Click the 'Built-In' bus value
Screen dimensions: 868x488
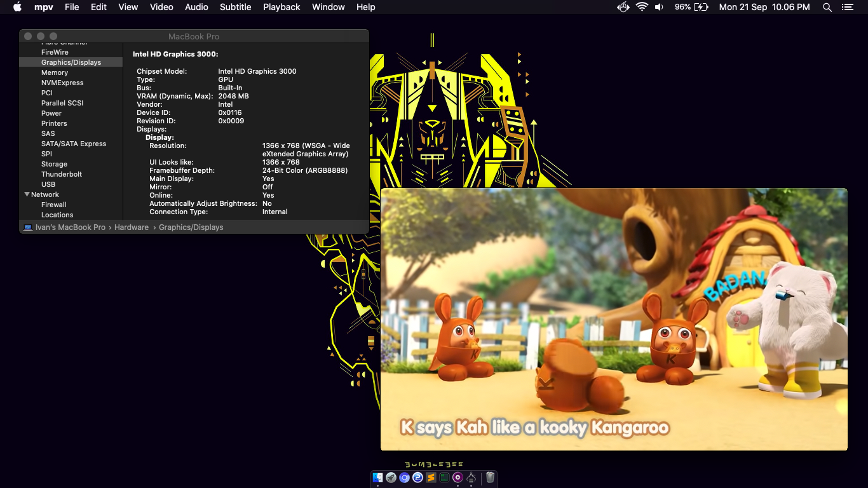230,88
